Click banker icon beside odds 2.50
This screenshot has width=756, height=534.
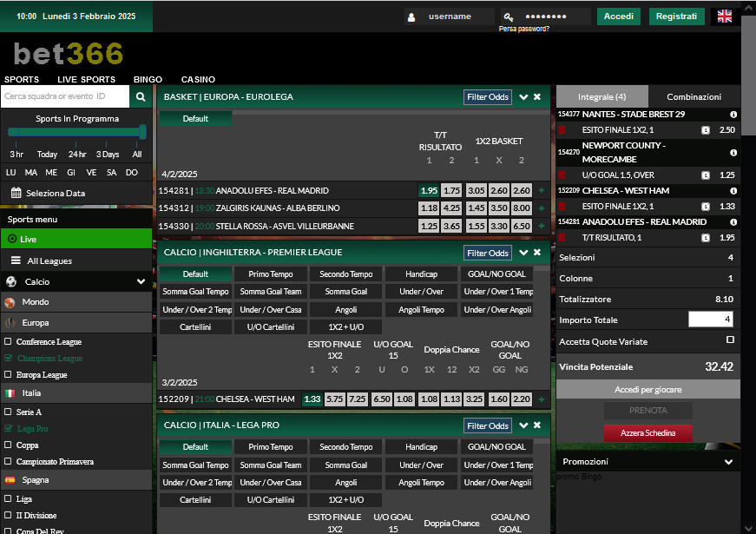click(706, 130)
